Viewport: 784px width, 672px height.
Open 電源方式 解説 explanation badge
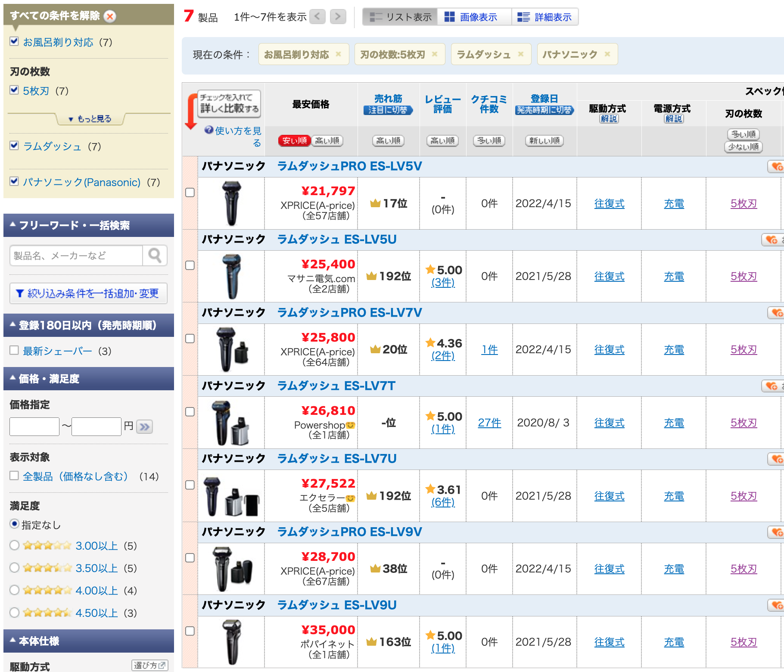pyautogui.click(x=674, y=119)
